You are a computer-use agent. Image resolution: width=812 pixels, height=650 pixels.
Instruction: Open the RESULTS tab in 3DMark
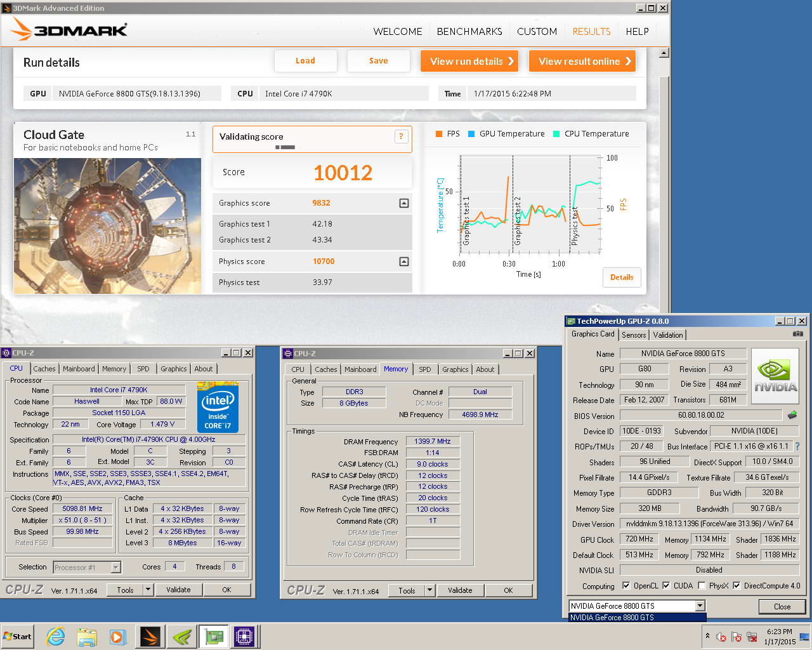pyautogui.click(x=591, y=31)
